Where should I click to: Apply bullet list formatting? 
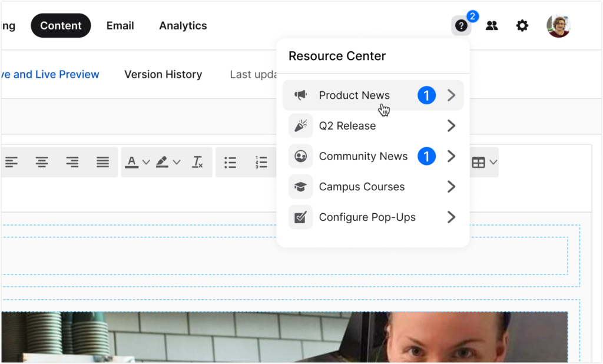point(230,162)
